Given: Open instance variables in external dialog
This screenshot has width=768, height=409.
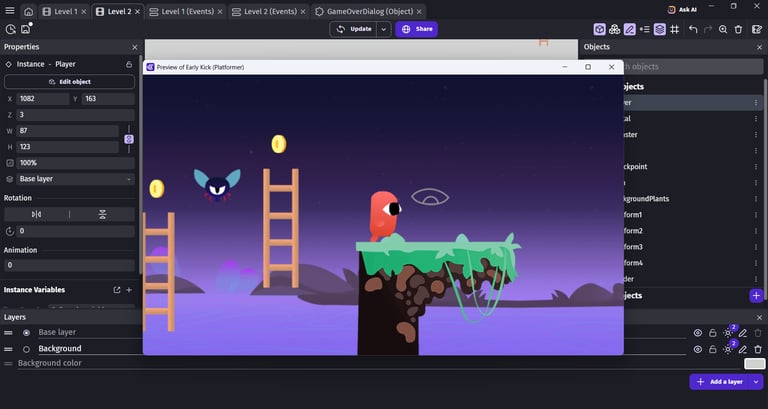Looking at the screenshot, I should (117, 290).
